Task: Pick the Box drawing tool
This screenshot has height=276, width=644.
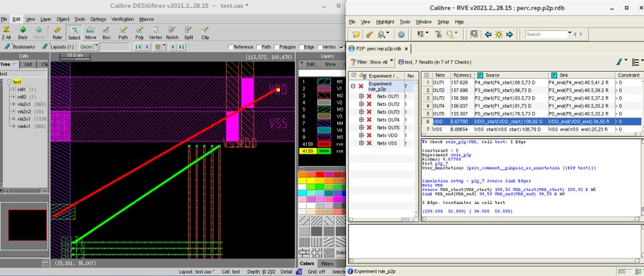Action: pos(106,33)
